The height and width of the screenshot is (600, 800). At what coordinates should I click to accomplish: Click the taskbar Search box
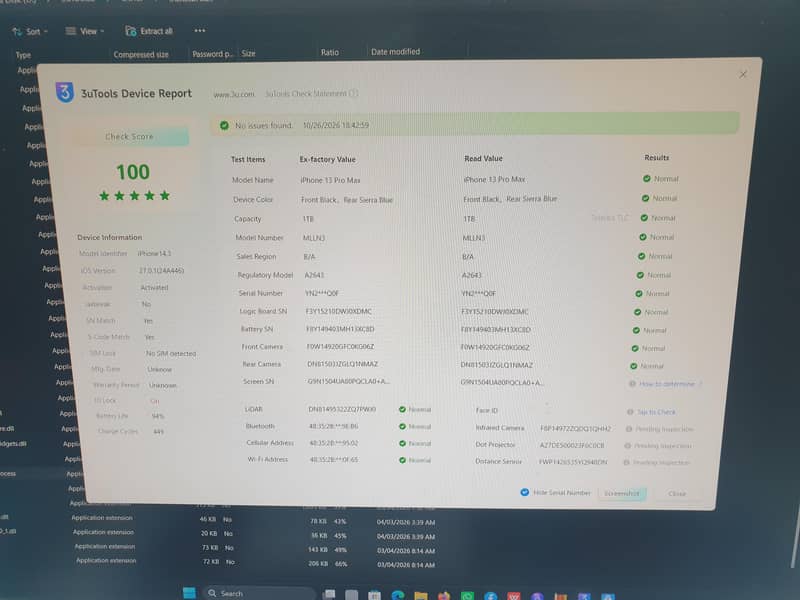pos(259,593)
